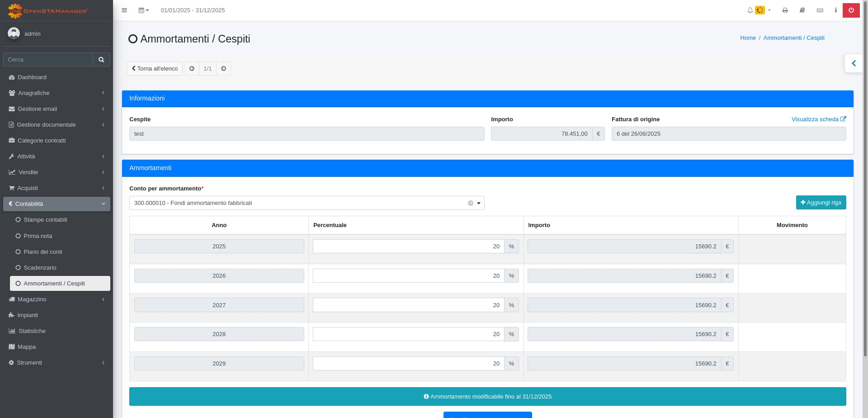The image size is (868, 418).
Task: Open Conto per ammortamento dropdown
Action: (x=479, y=203)
